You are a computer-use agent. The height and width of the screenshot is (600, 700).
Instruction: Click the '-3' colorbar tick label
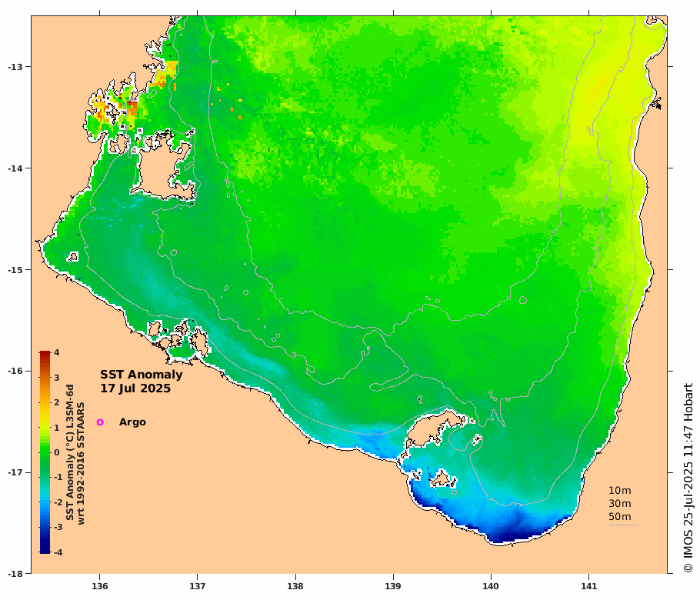pyautogui.click(x=58, y=527)
